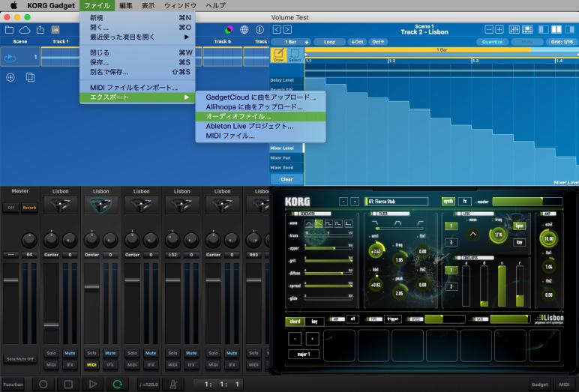Choose GadgetCloud に曲をアップロード...

pyautogui.click(x=261, y=97)
